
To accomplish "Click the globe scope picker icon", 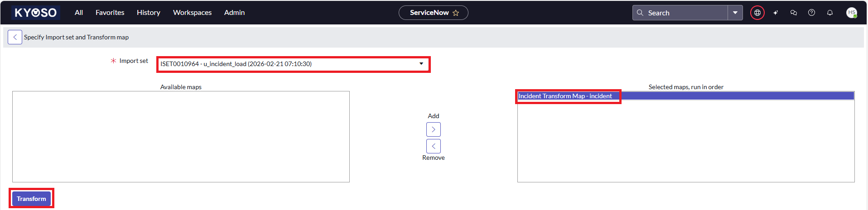I will [757, 13].
